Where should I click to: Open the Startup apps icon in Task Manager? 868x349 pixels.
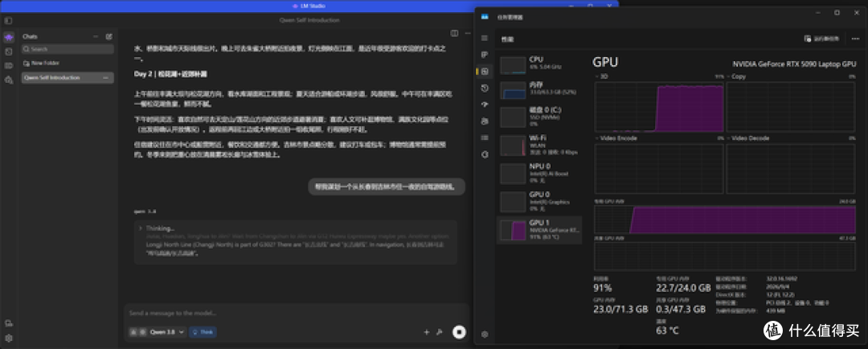(x=485, y=105)
